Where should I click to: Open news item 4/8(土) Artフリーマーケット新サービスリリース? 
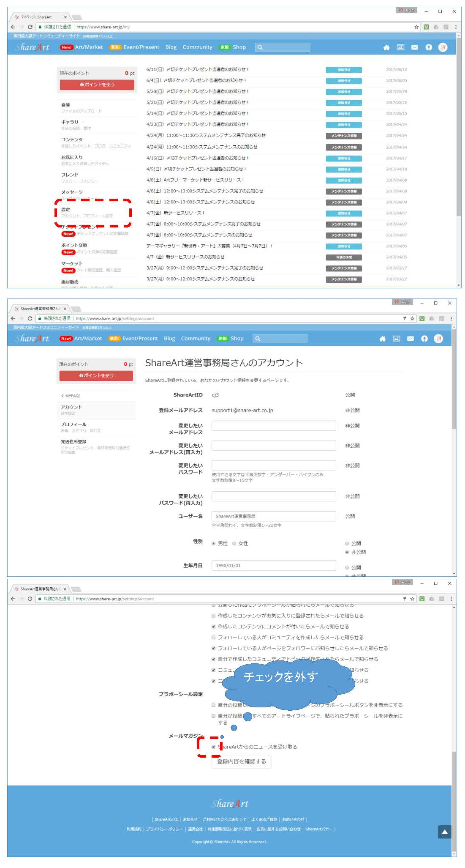pos(195,180)
